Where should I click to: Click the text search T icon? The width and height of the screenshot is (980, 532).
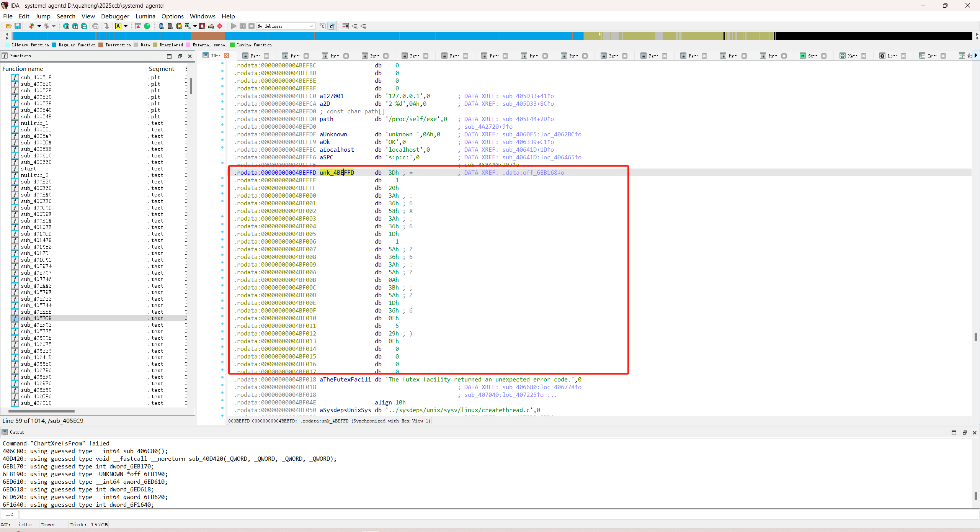pyautogui.click(x=75, y=26)
